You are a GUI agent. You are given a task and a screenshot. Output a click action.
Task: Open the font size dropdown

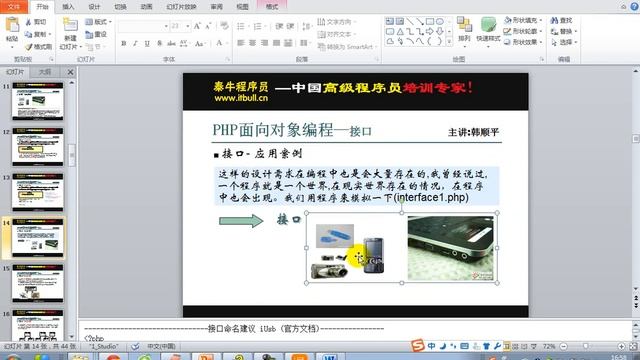187,26
